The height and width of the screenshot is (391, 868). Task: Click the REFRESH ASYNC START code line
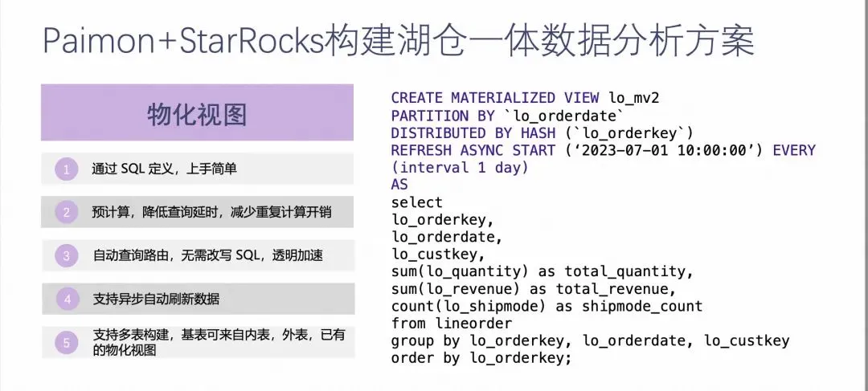pyautogui.click(x=604, y=150)
